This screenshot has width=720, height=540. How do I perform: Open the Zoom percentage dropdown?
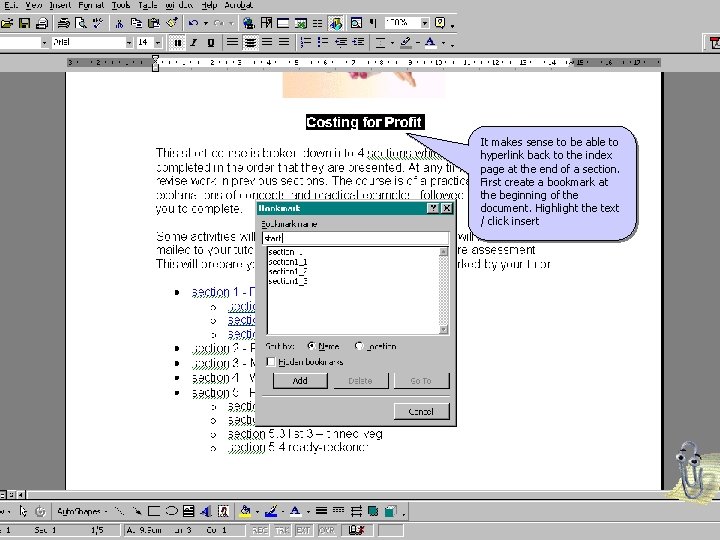click(425, 23)
